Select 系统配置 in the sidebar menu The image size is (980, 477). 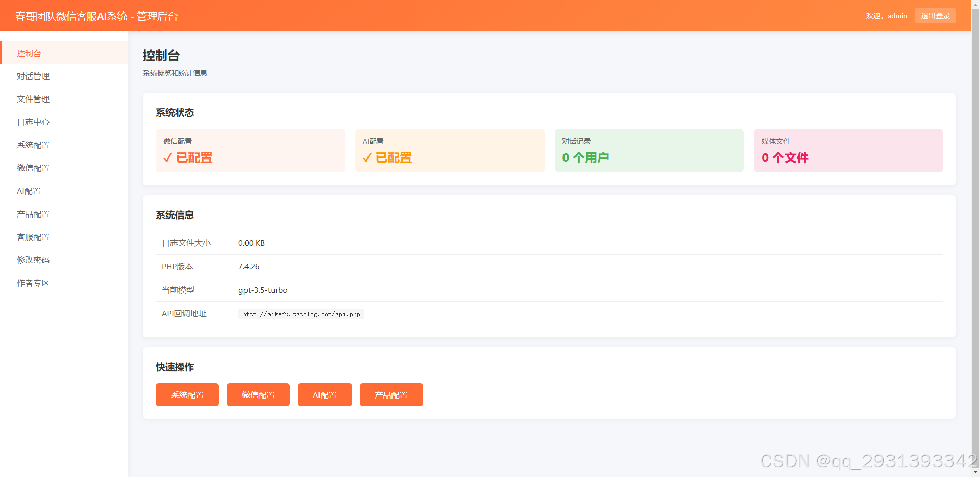pyautogui.click(x=64, y=145)
